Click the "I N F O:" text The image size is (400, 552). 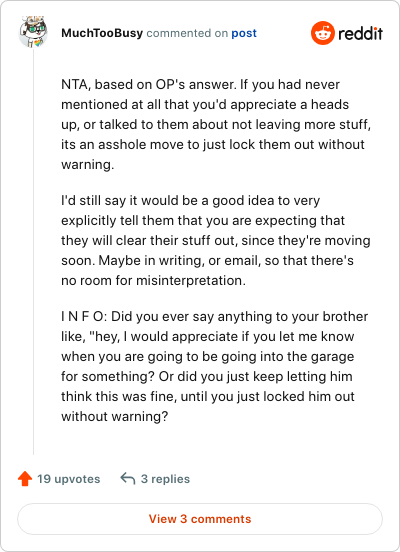(84, 316)
